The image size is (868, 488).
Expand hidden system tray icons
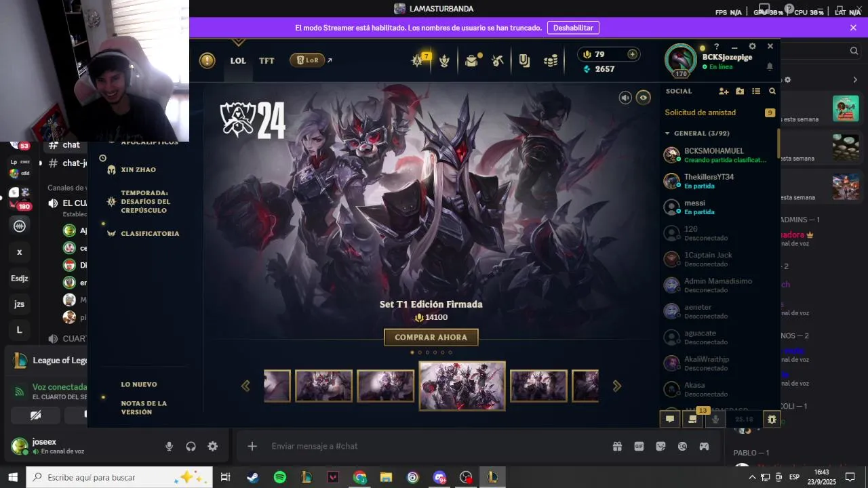752,477
